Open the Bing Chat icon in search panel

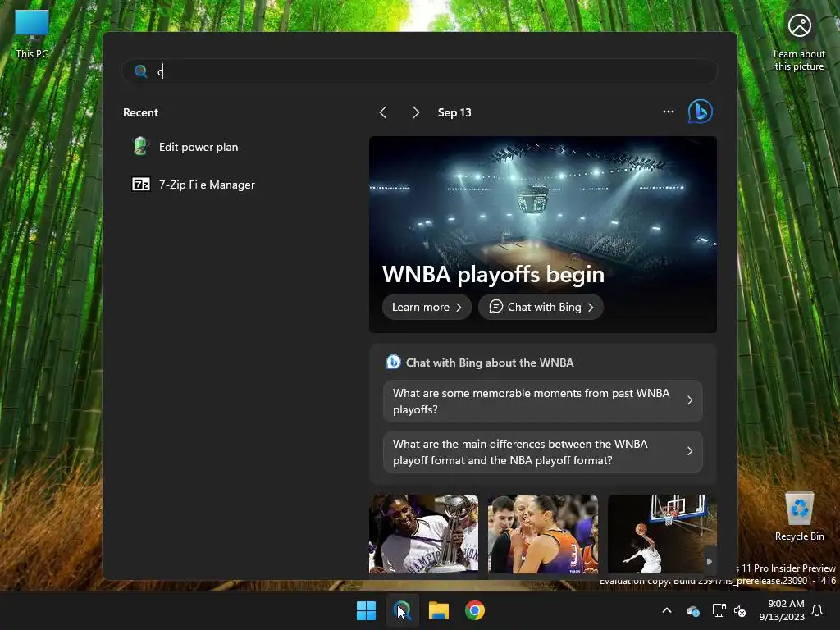click(x=700, y=112)
